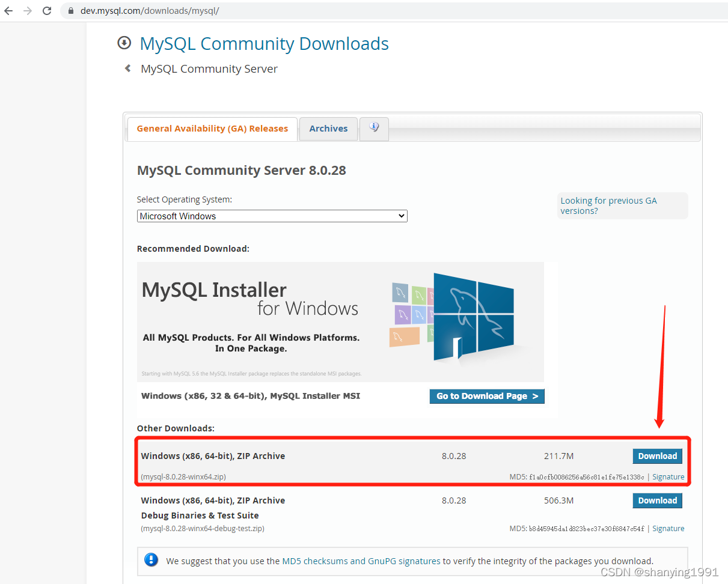The image size is (728, 584).
Task: Click the Debug Binaries & Test Suite text
Action: pyautogui.click(x=200, y=516)
